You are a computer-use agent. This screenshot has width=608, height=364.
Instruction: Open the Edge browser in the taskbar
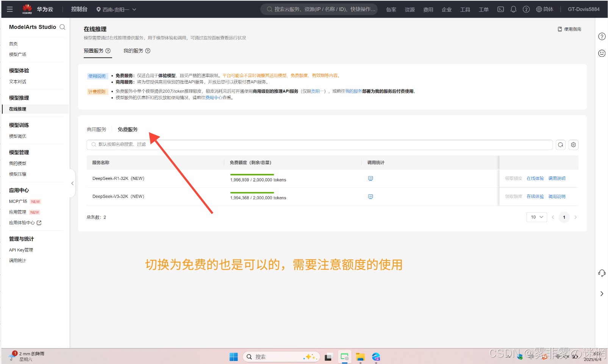tap(376, 357)
